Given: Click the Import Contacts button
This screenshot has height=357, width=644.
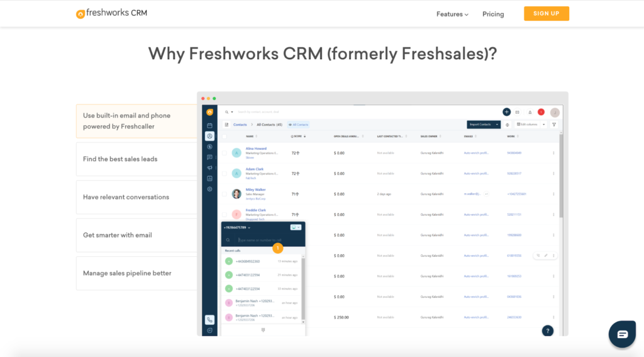Looking at the screenshot, I should pos(480,125).
